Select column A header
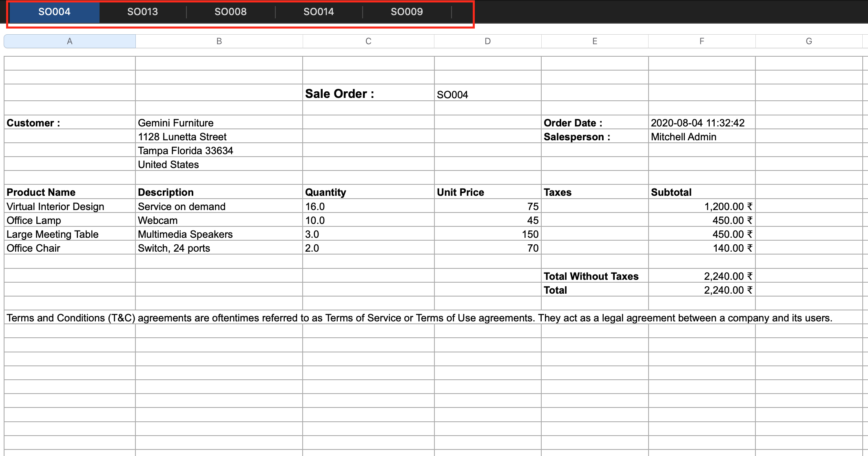The height and width of the screenshot is (456, 868). 70,41
